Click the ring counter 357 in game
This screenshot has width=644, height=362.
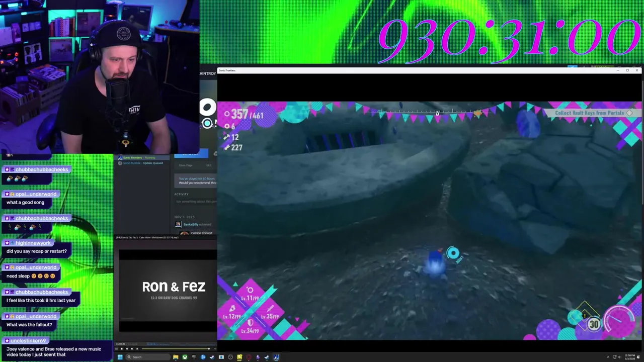239,115
